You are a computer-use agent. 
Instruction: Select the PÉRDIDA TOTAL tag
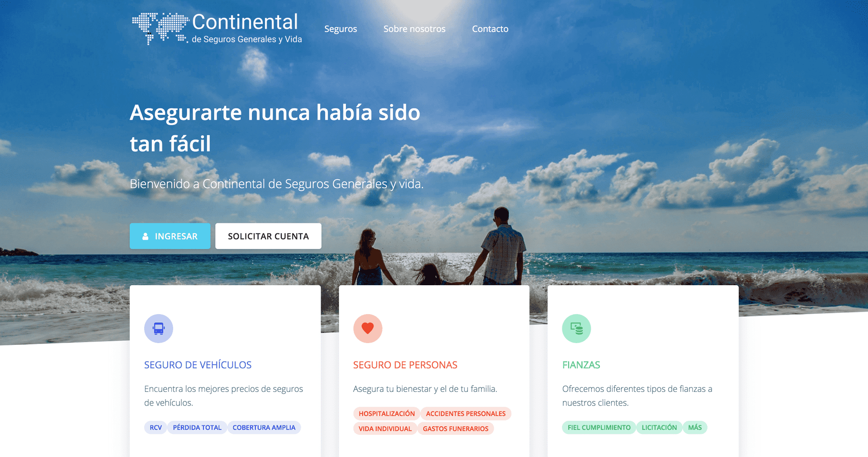point(197,428)
